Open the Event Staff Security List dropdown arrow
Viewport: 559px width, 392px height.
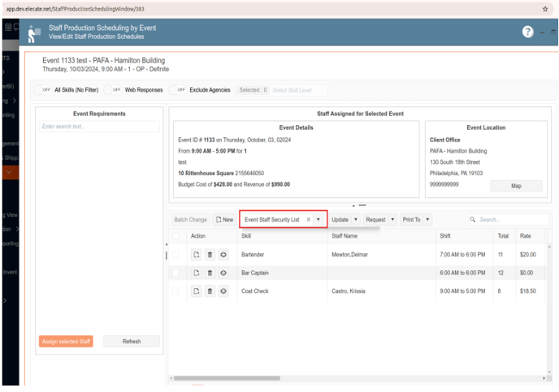tap(318, 220)
